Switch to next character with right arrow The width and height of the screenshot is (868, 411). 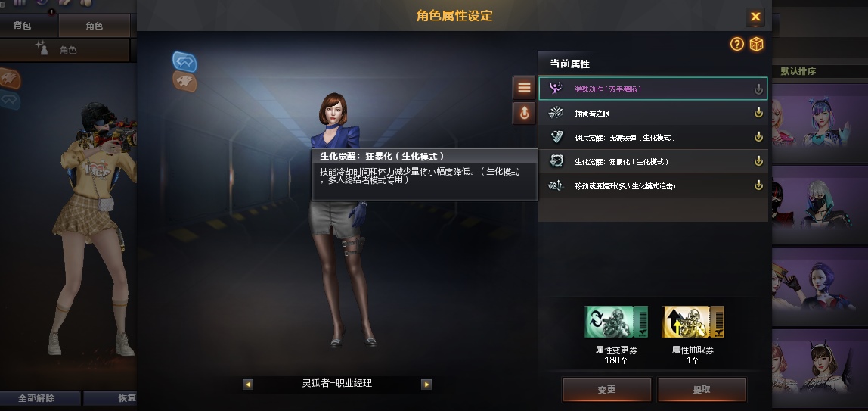point(426,384)
